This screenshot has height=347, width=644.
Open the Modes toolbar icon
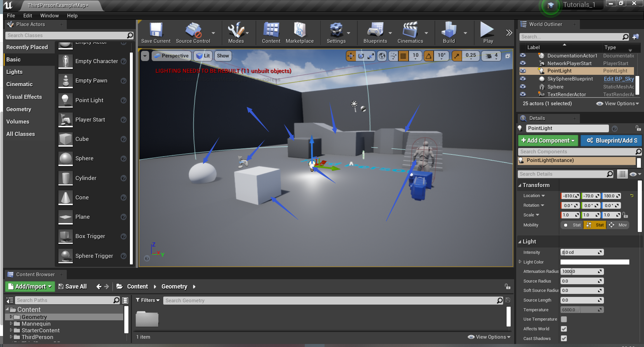236,33
